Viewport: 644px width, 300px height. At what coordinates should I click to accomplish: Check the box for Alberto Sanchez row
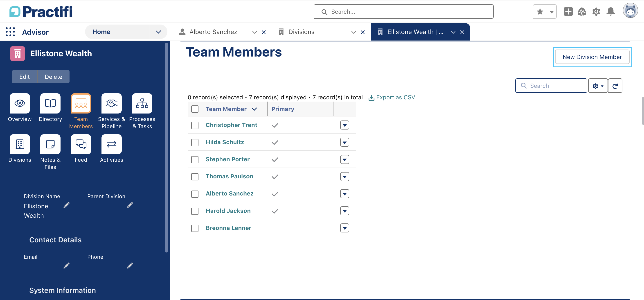point(195,194)
